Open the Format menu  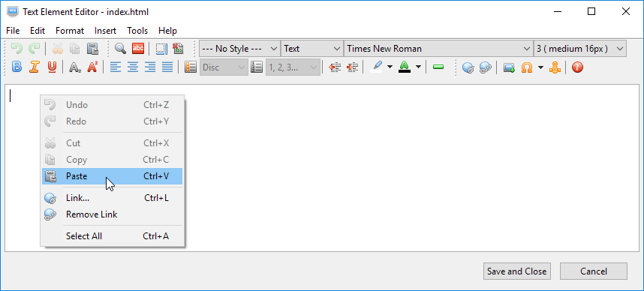(70, 31)
